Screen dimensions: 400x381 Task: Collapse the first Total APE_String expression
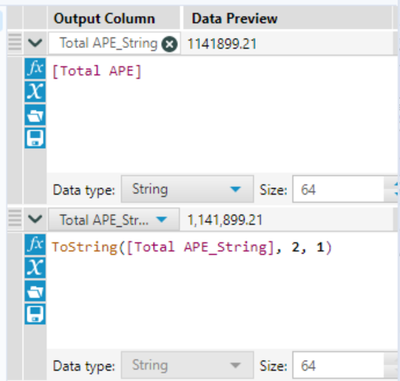point(35,43)
